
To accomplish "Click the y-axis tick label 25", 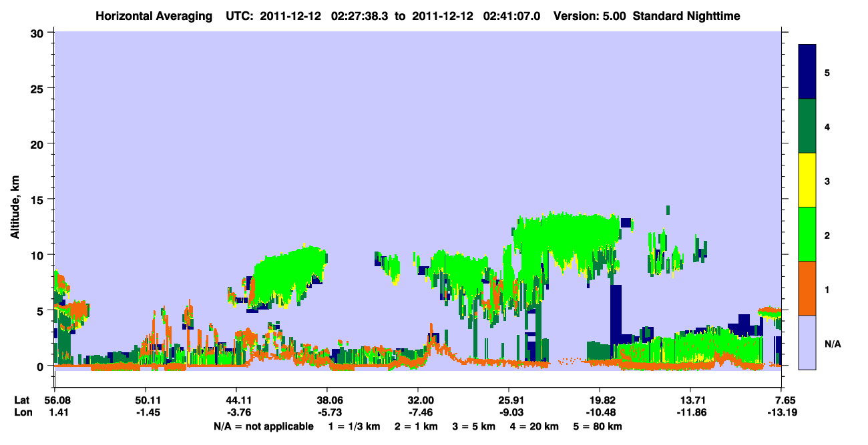I will pyautogui.click(x=39, y=88).
